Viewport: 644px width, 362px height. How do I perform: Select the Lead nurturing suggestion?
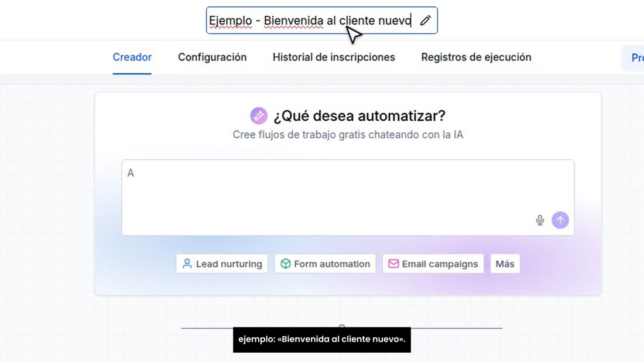(222, 264)
